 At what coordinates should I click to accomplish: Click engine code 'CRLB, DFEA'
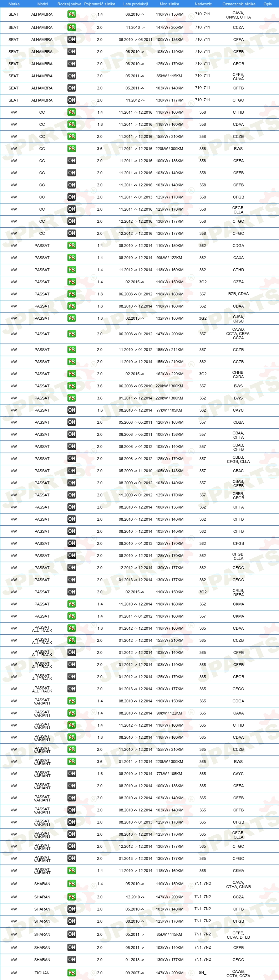coord(238,592)
